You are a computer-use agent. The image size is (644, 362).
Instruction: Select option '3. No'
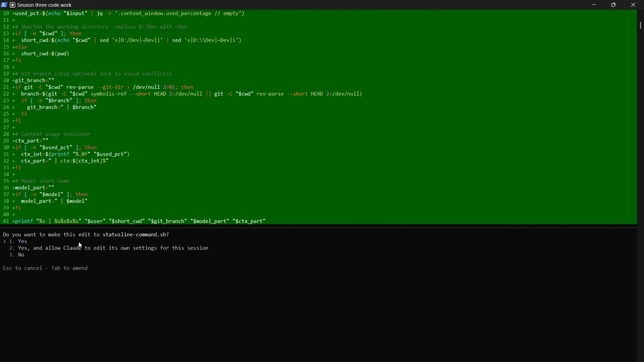(17, 255)
